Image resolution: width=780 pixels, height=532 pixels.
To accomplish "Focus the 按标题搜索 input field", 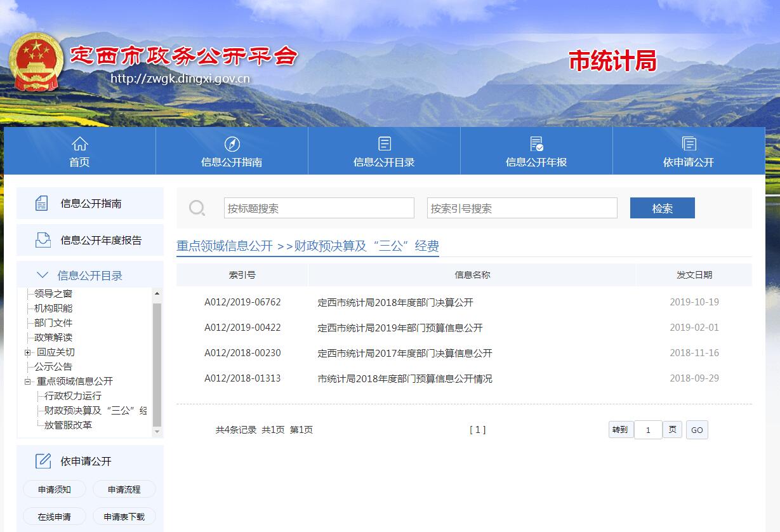I will point(319,208).
